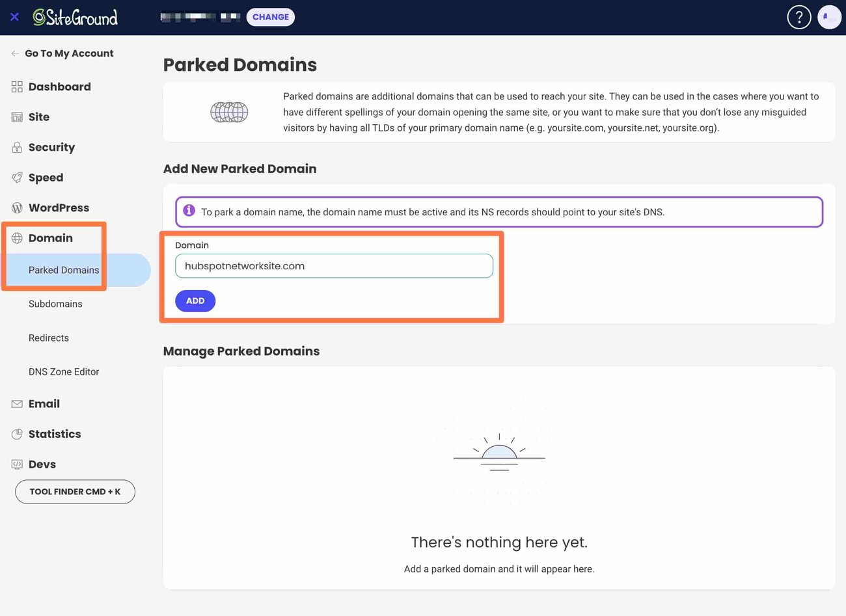
Task: Switch to the Subdomains section
Action: pos(55,304)
